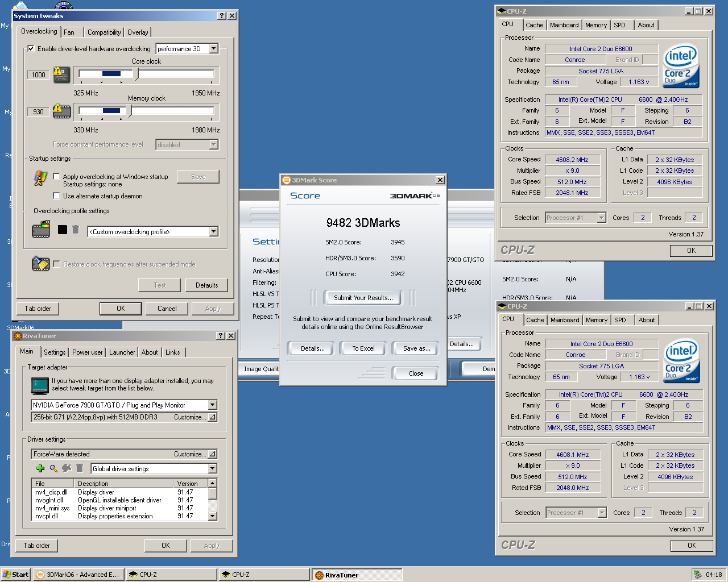This screenshot has height=582, width=728.
Task: Click Submit Your Results button
Action: click(363, 298)
